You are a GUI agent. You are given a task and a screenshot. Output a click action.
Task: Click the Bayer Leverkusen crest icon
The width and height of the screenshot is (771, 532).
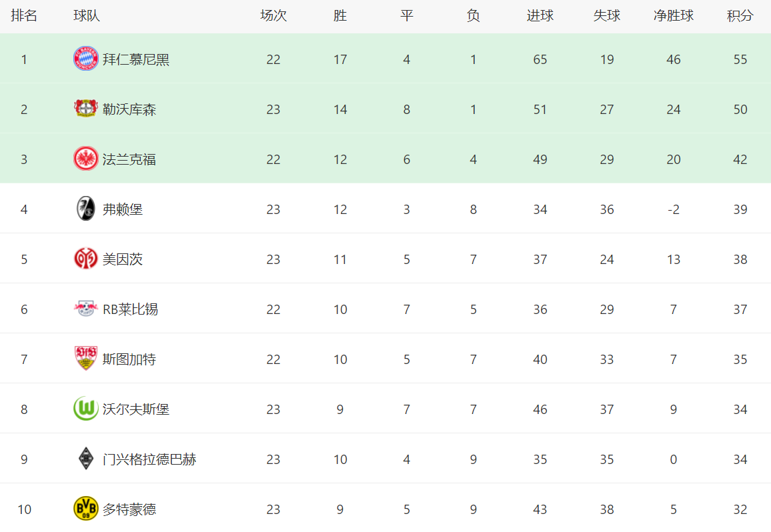[x=85, y=109]
